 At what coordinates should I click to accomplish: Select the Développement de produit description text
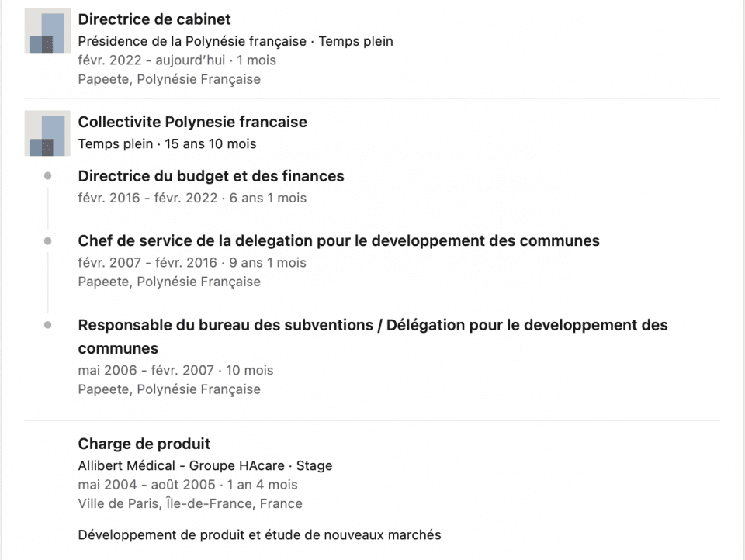(259, 535)
